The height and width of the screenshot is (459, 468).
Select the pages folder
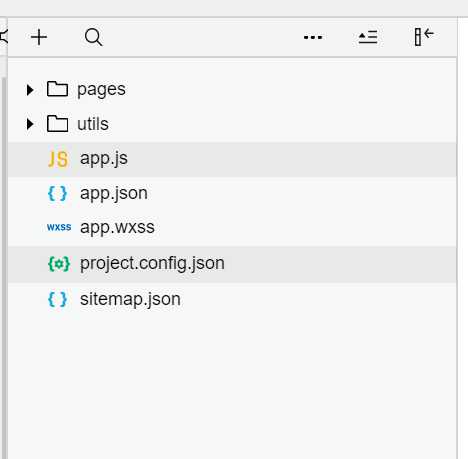coord(232,89)
